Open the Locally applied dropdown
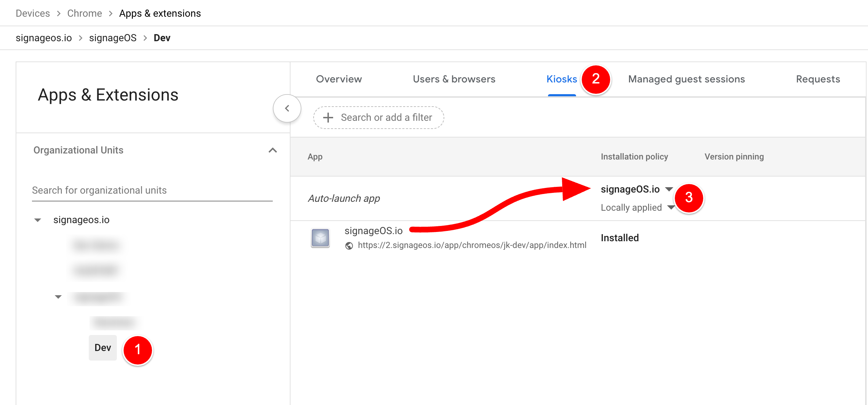The image size is (868, 405). 670,207
